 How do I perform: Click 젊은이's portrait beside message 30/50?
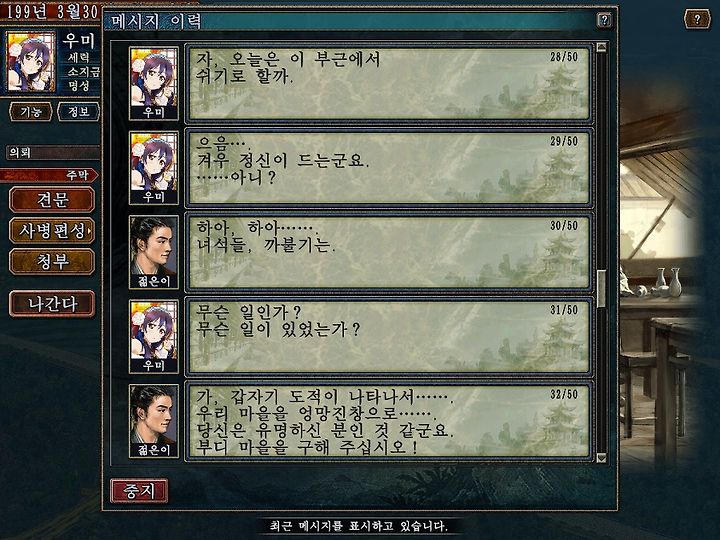coord(154,252)
